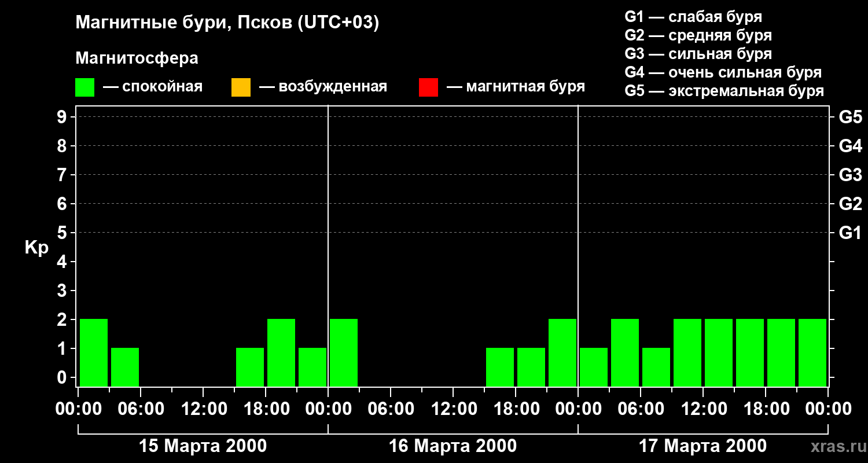Click the 'G3 — сильная буря' legend entry

tap(698, 54)
